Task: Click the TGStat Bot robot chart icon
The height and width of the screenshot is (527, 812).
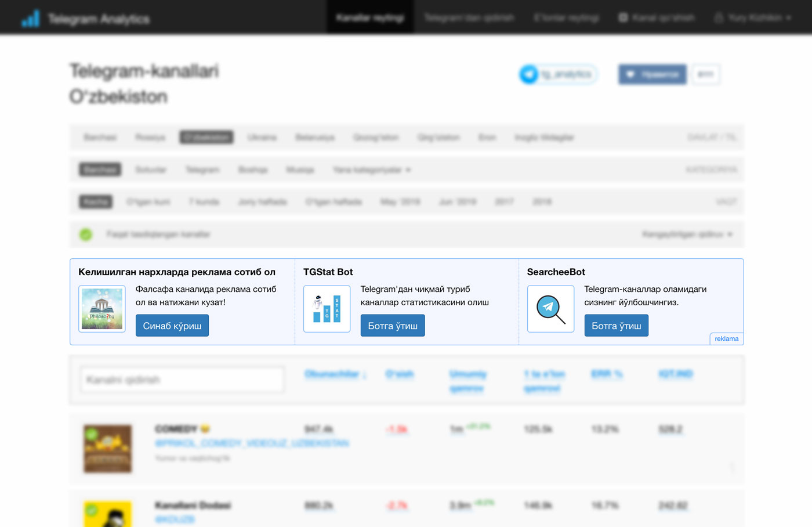Action: (327, 309)
